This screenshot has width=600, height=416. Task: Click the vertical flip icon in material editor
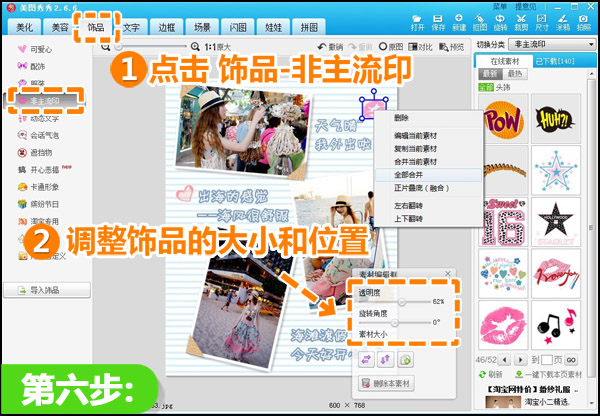(385, 360)
